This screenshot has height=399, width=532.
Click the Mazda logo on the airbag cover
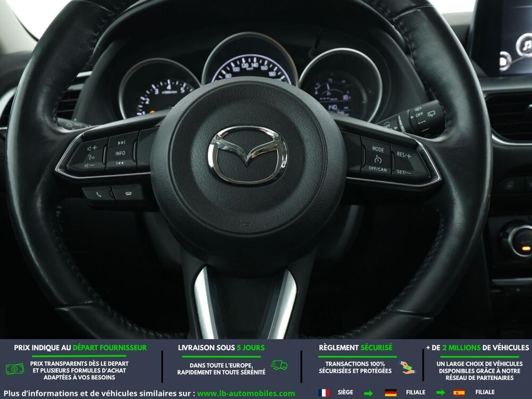coord(248,155)
